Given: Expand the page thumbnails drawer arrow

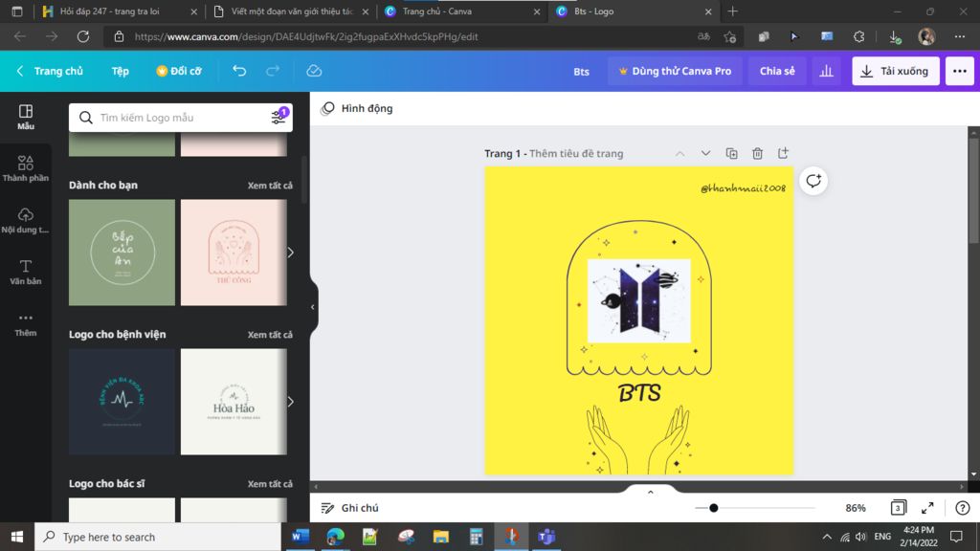Looking at the screenshot, I should coord(650,492).
